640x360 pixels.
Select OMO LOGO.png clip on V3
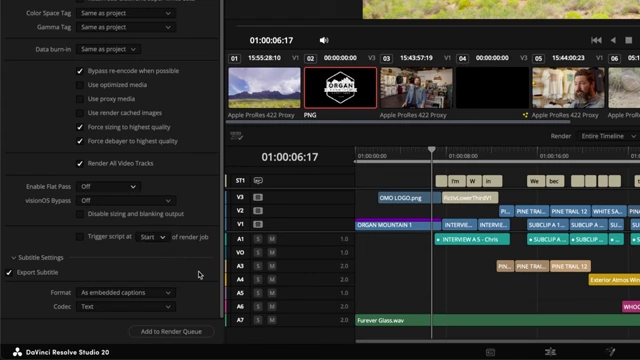click(409, 198)
